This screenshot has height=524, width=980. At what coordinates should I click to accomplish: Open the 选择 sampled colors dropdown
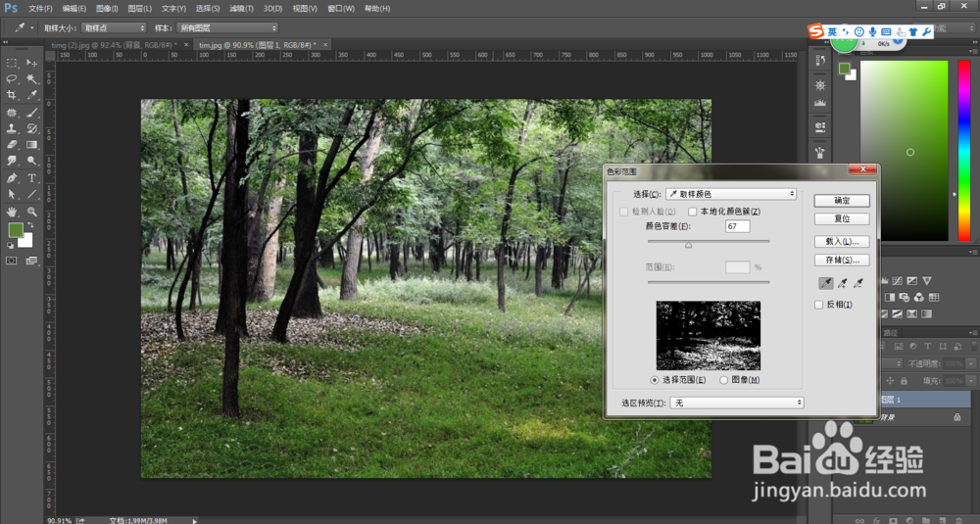pyautogui.click(x=731, y=194)
